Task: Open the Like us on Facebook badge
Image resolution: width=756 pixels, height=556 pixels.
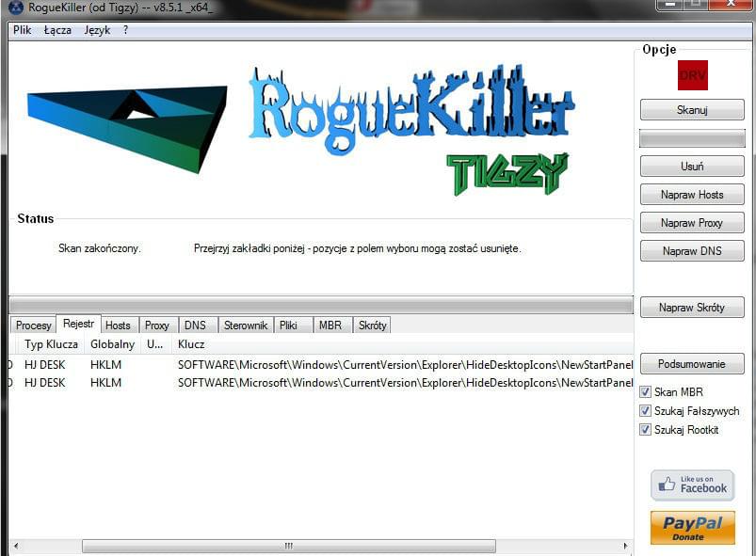Action: (692, 485)
